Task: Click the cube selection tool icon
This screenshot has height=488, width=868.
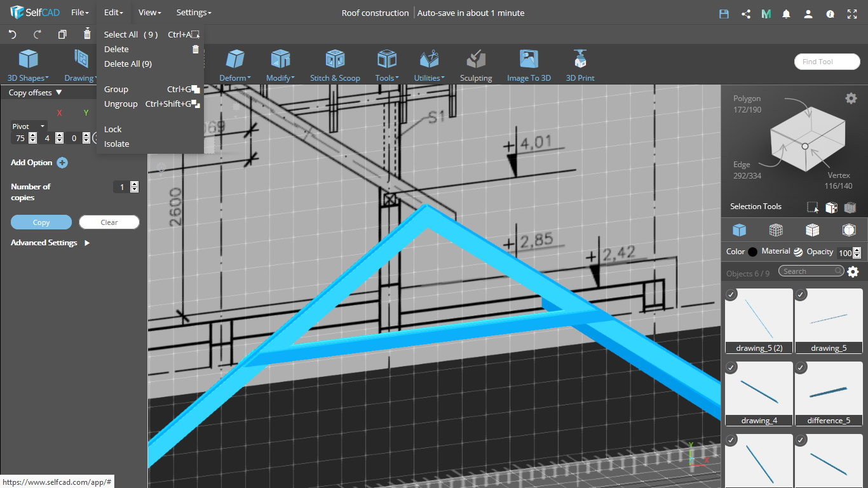Action: tap(831, 207)
